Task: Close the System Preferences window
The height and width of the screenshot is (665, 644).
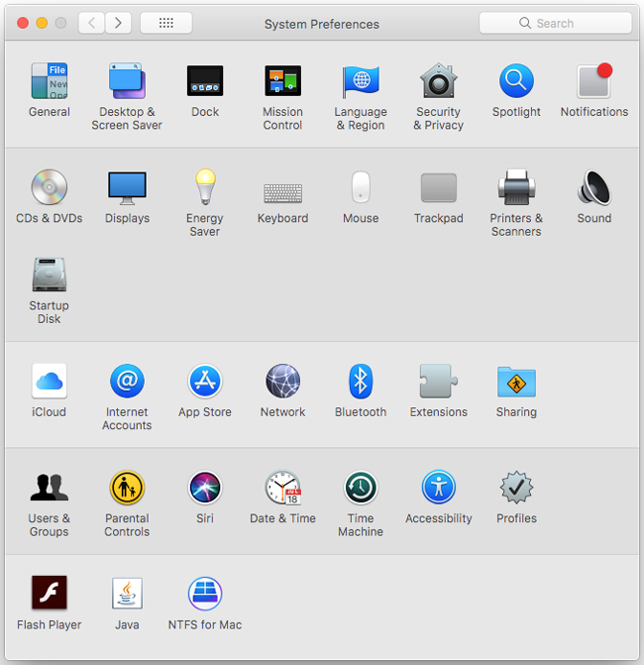Action: tap(23, 23)
